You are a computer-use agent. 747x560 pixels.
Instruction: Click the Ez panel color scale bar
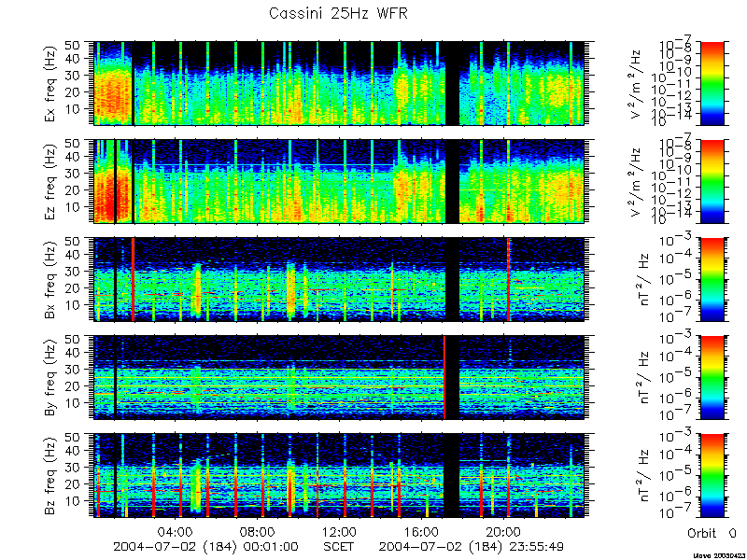[712, 181]
